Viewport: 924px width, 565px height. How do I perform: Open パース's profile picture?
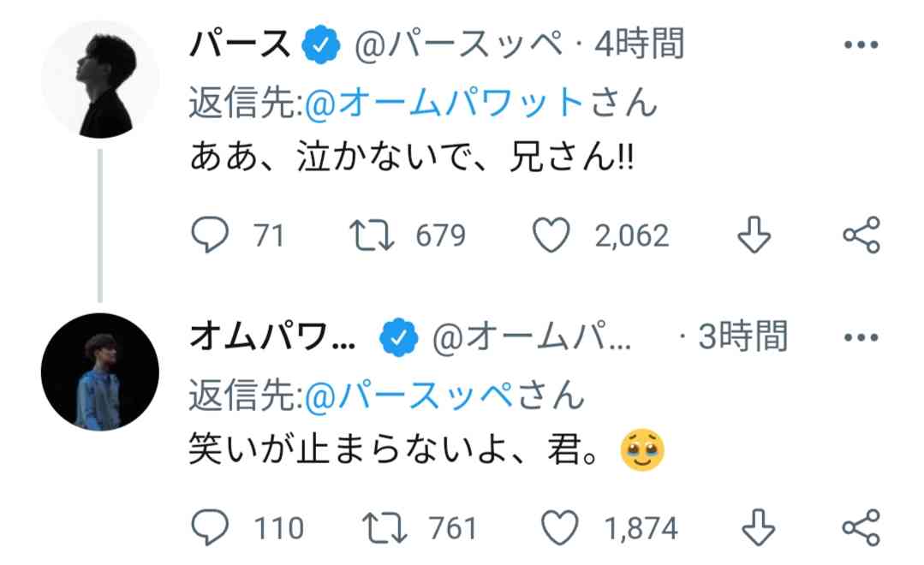point(99,80)
